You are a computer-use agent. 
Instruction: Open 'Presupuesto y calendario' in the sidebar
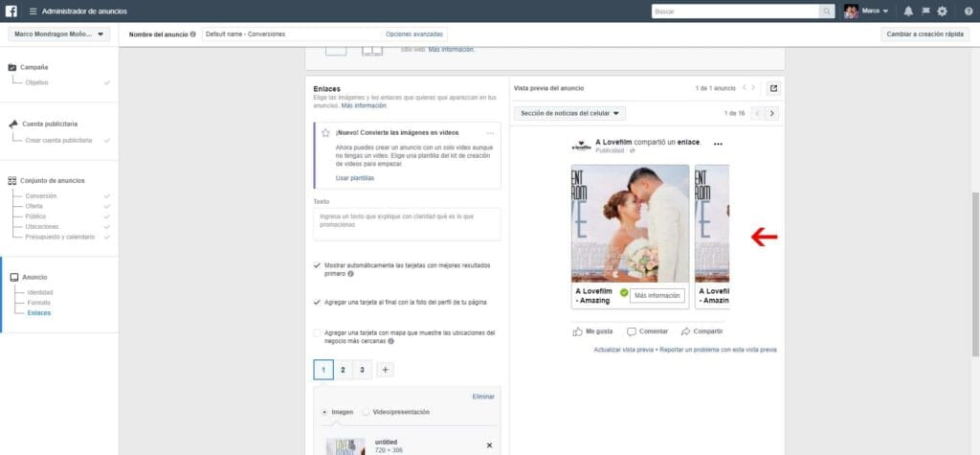point(60,238)
